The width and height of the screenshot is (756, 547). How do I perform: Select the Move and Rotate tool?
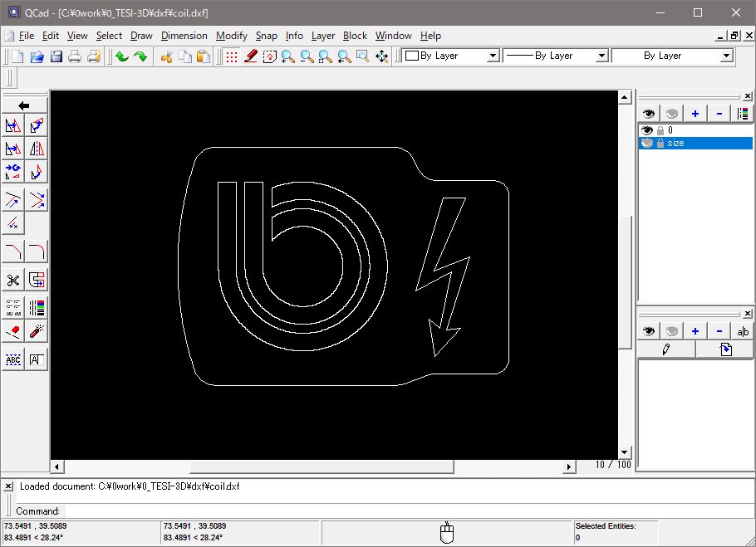point(13,172)
